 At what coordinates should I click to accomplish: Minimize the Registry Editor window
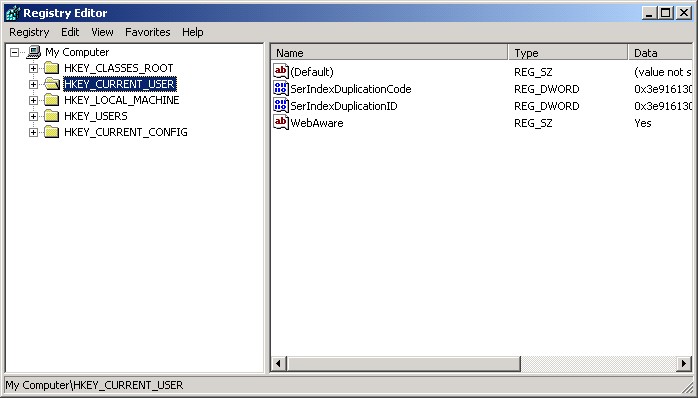pyautogui.click(x=649, y=13)
